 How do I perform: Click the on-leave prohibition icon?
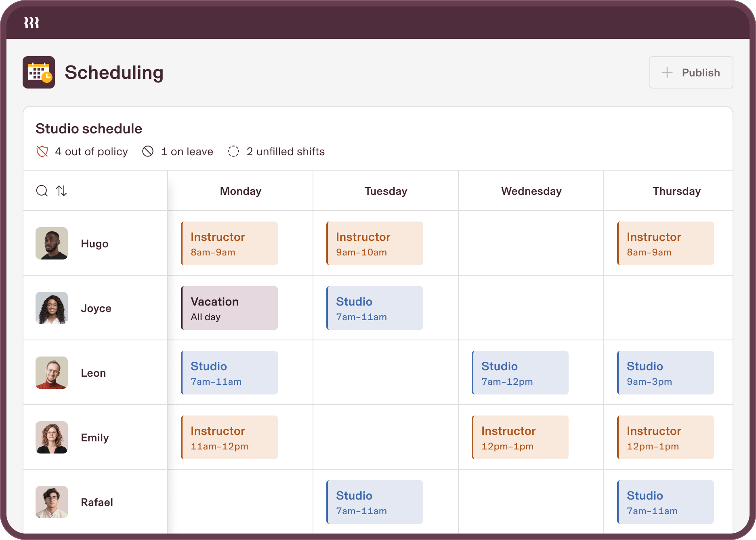(x=148, y=151)
